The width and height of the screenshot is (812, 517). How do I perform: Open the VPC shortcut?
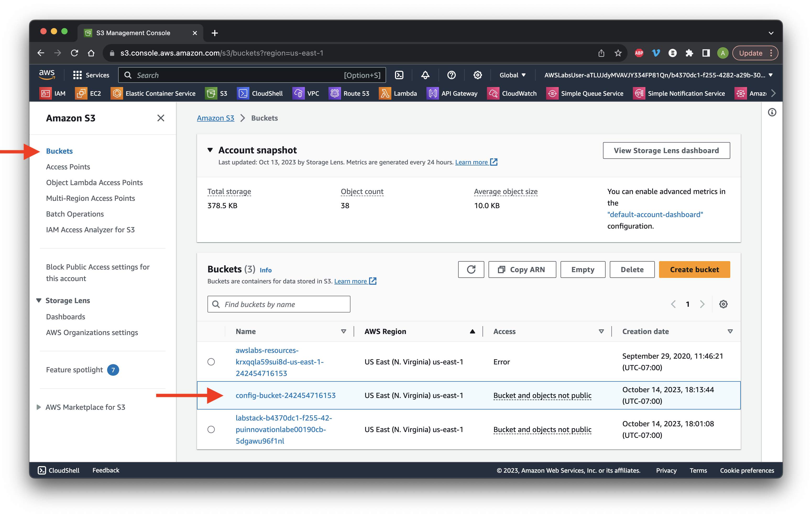306,94
